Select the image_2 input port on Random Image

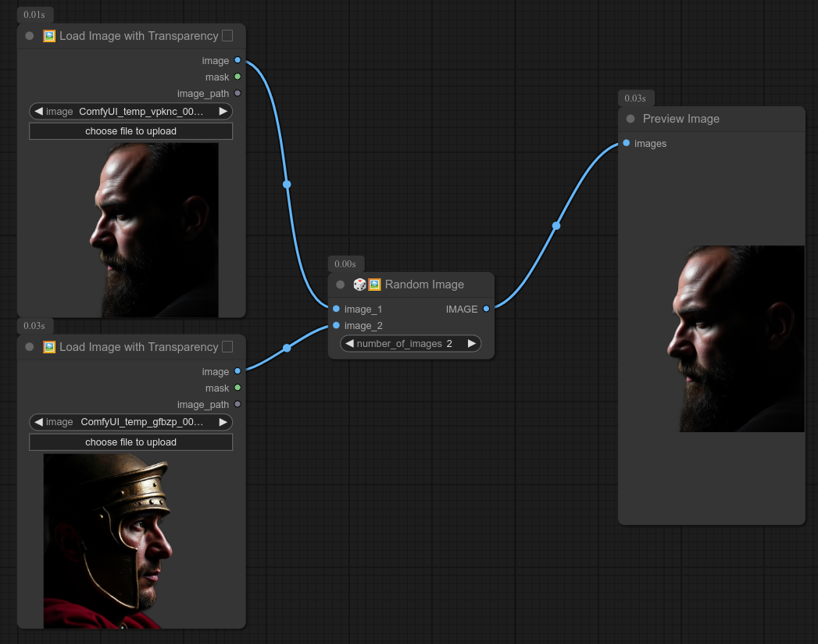pyautogui.click(x=336, y=325)
